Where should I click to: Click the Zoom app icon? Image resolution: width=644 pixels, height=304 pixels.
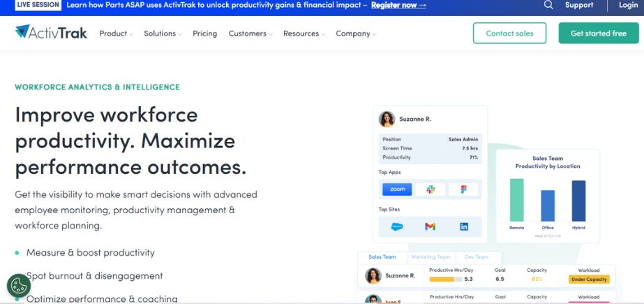tap(397, 189)
